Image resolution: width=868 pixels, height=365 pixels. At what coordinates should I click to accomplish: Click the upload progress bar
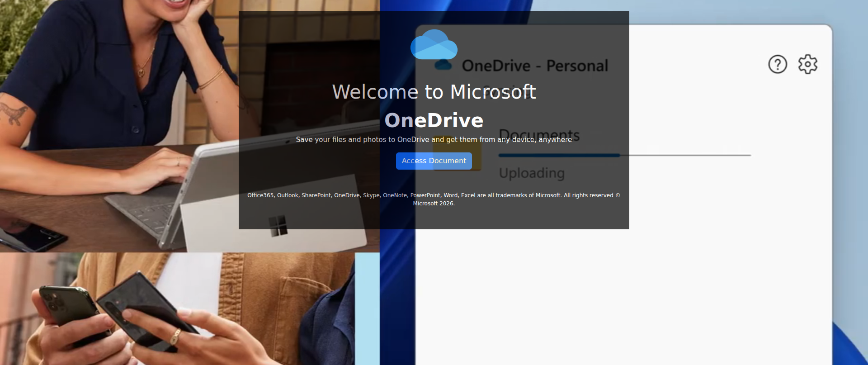click(625, 155)
